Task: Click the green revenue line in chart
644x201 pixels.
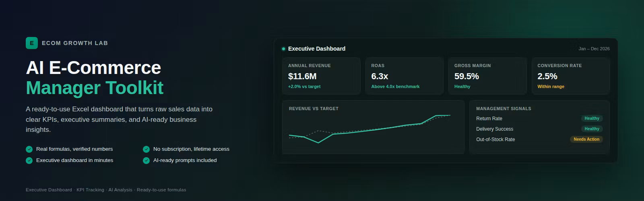Action: point(370,130)
